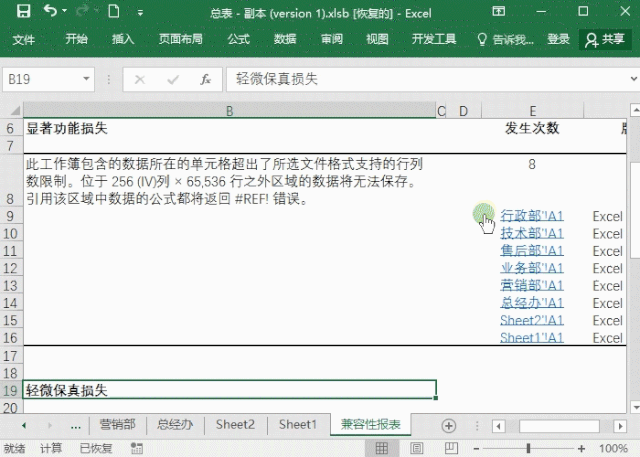Viewport: 640px width, 457px height.
Task: Click the Ribbon Display Options icon
Action: [x=498, y=11]
